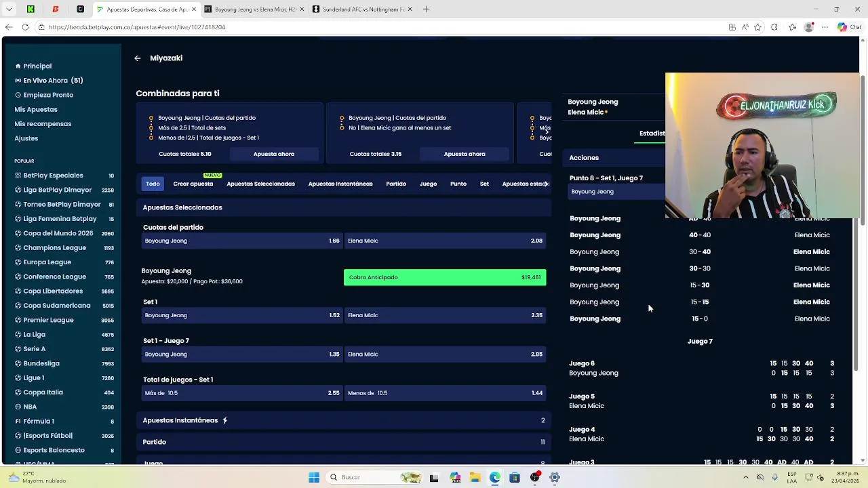This screenshot has width=868, height=488.
Task: Open browser settings and more menu
Action: tap(825, 27)
